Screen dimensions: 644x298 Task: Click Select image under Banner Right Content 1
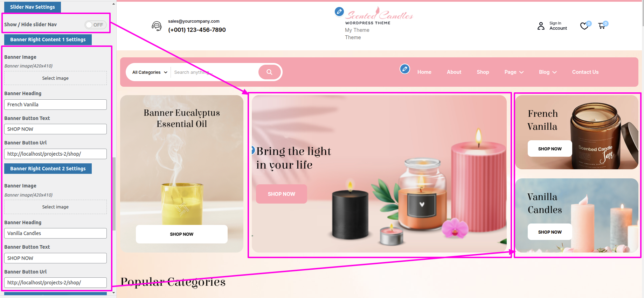pyautogui.click(x=55, y=78)
